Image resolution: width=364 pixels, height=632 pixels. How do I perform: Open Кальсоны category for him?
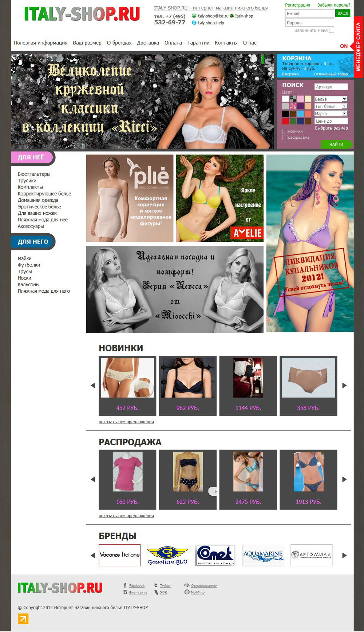28,284
